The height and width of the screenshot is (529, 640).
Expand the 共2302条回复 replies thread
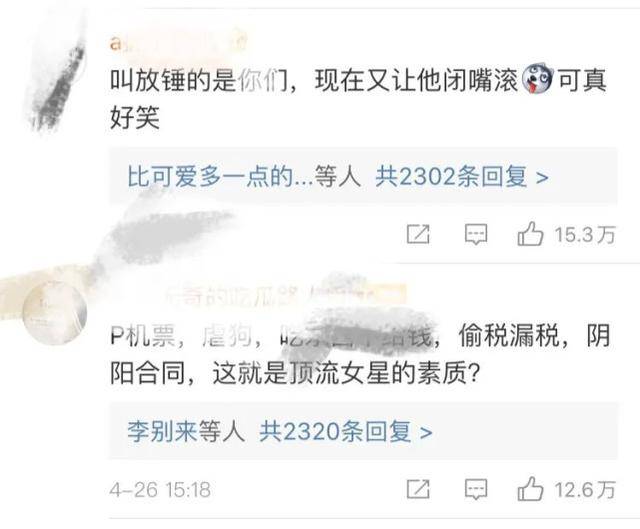[462, 177]
